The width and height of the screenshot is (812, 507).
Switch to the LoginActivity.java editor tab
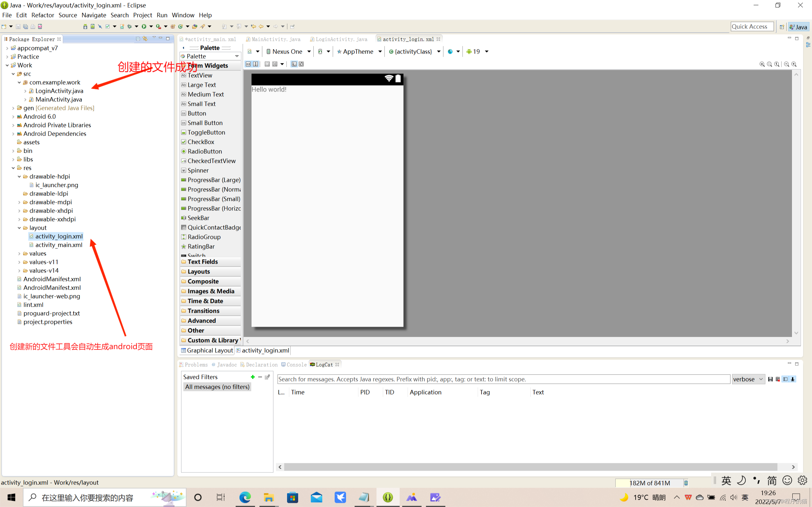click(341, 39)
